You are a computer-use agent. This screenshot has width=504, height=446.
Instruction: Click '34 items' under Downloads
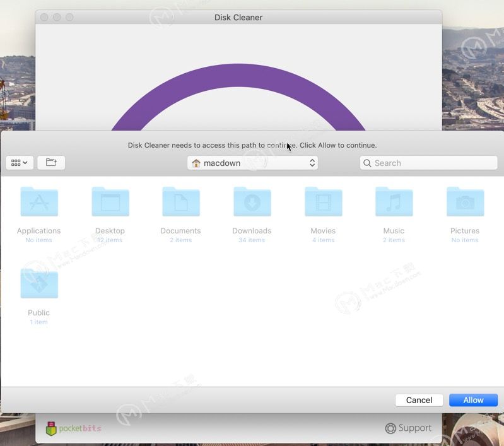pyautogui.click(x=252, y=240)
